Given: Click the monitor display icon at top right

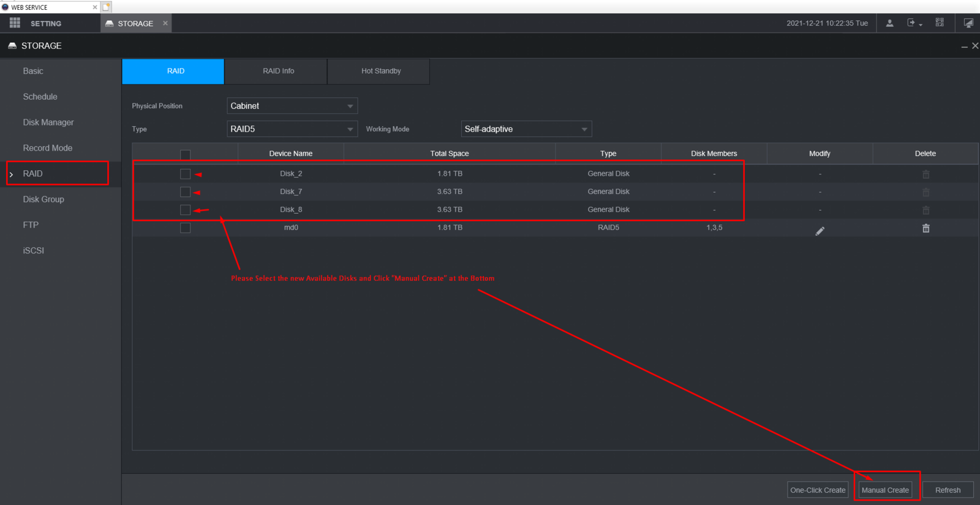Looking at the screenshot, I should pos(968,23).
